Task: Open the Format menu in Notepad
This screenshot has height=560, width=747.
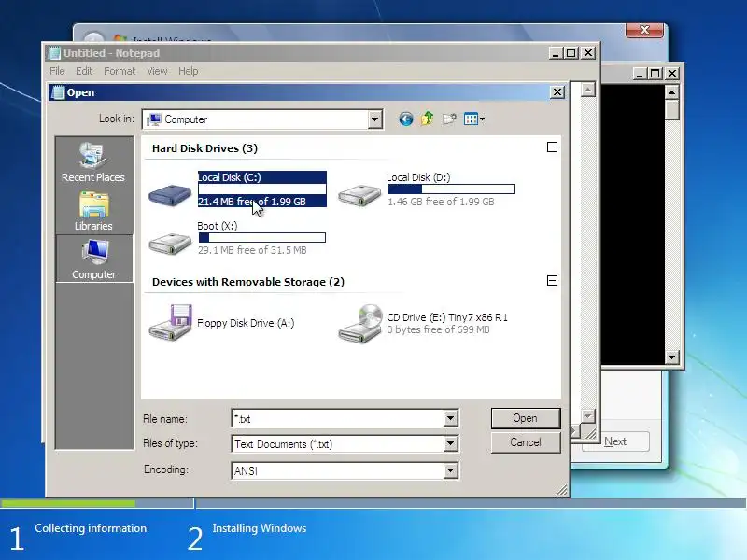Action: pos(120,71)
